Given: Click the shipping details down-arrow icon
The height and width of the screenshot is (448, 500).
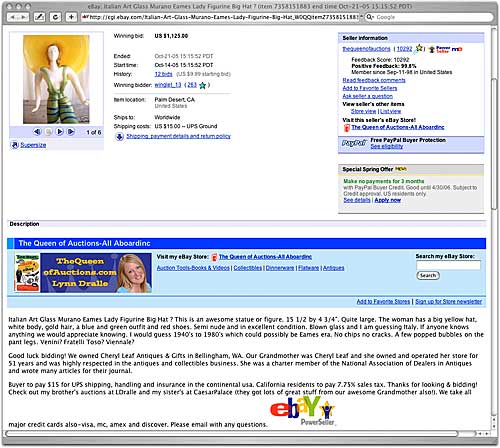Looking at the screenshot, I should [x=119, y=137].
